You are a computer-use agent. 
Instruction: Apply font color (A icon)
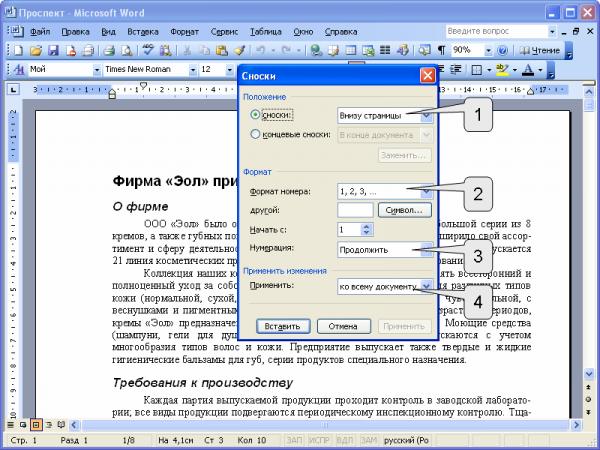coord(528,70)
